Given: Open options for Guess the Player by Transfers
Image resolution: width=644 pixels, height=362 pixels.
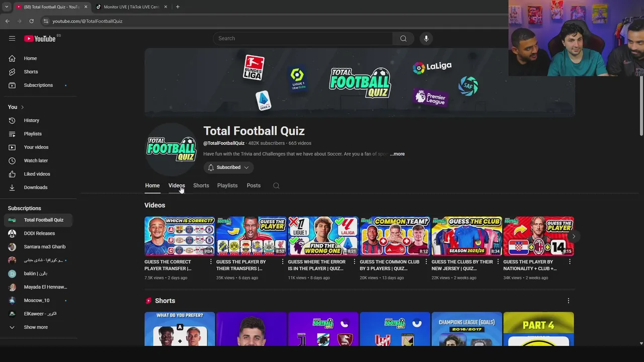Looking at the screenshot, I should [x=283, y=261].
